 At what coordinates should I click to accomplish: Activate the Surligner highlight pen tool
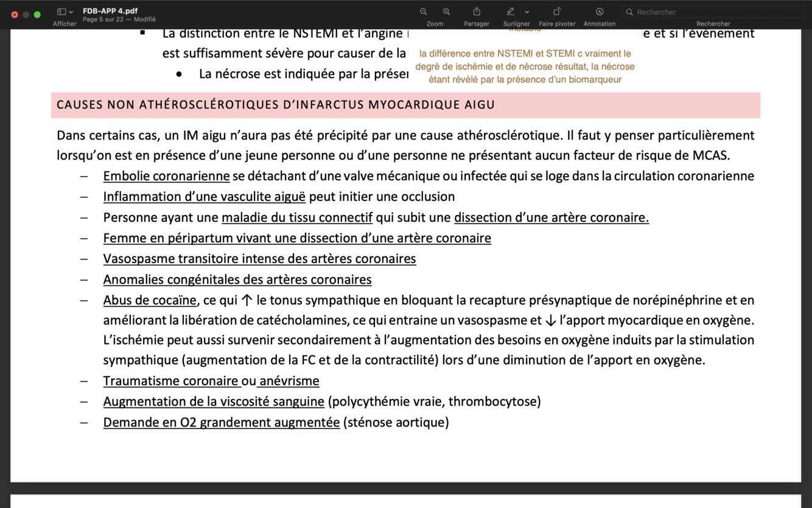[511, 12]
